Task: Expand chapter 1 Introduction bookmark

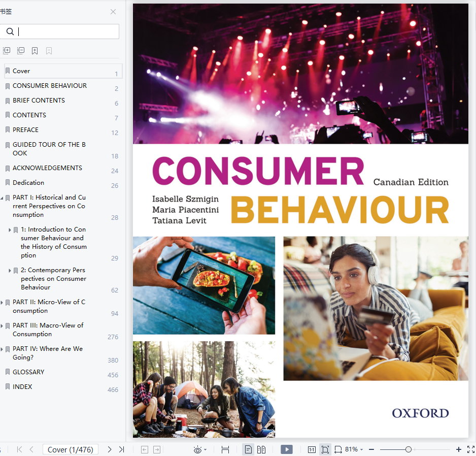Action: pyautogui.click(x=10, y=230)
